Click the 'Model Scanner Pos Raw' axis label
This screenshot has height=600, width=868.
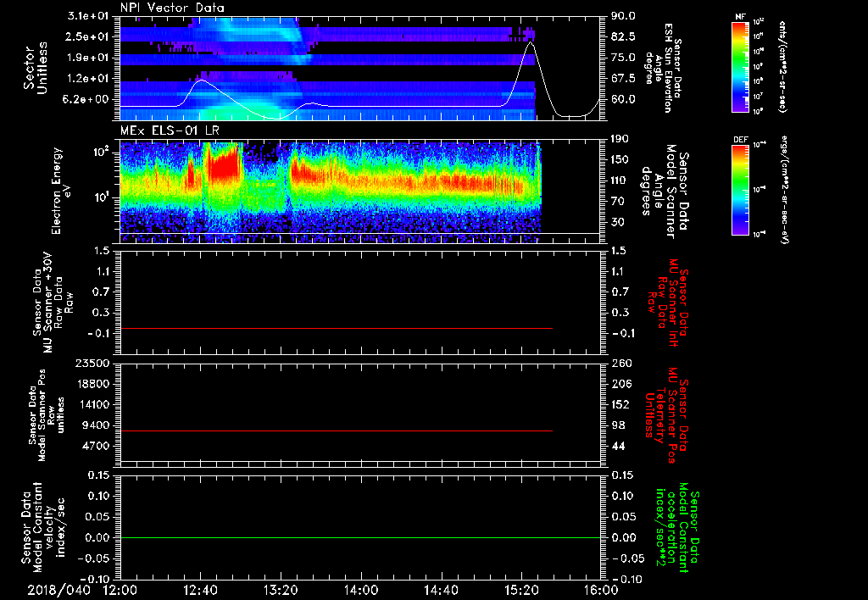tap(47, 416)
